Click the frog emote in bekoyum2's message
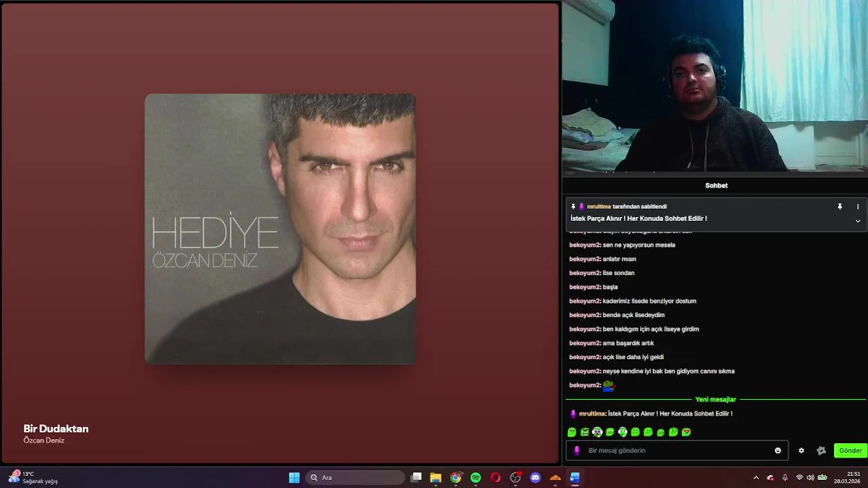Viewport: 868px width, 488px height. tap(608, 386)
